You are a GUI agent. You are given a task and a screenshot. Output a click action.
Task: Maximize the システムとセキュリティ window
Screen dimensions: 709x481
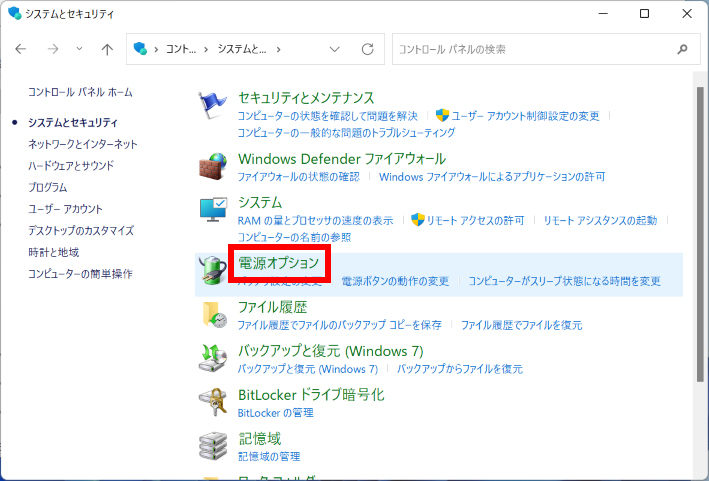[x=644, y=14]
